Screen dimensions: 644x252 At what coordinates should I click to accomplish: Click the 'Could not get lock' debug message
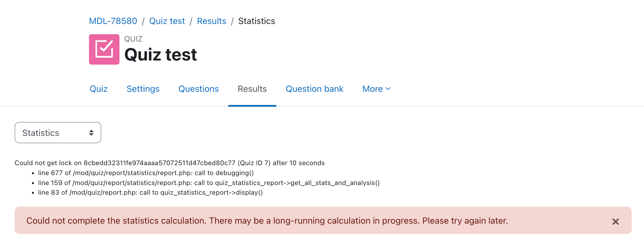coord(170,163)
